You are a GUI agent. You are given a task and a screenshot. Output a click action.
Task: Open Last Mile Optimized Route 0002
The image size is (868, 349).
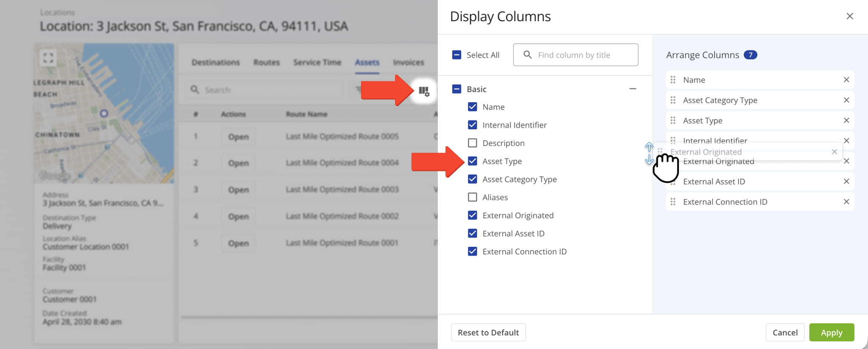238,216
